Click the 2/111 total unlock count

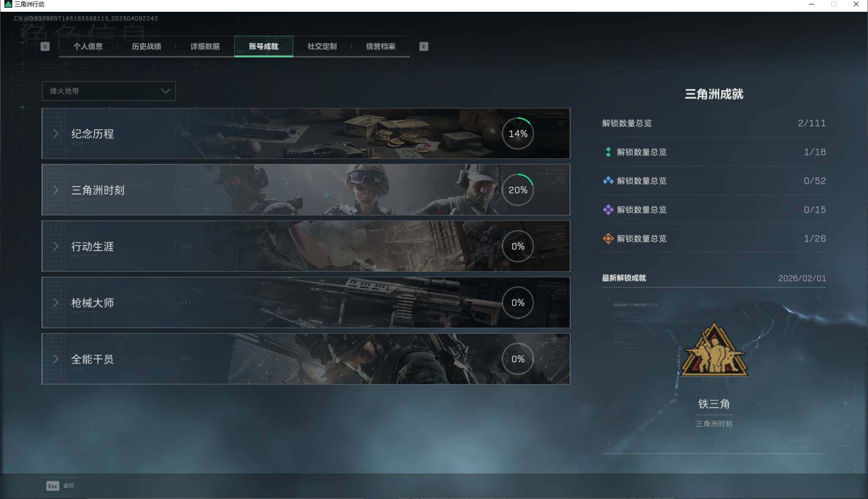812,123
